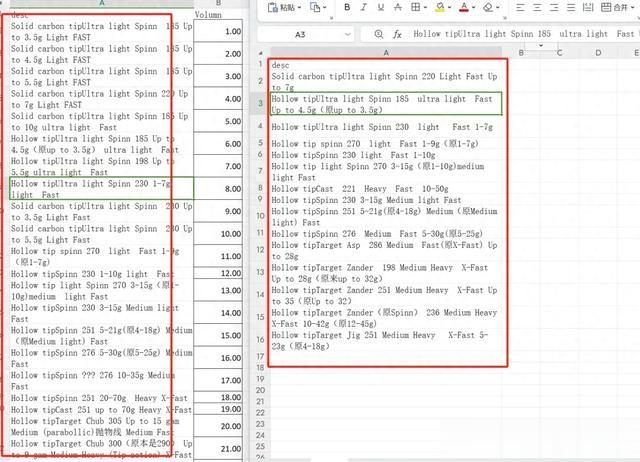
Task: Click cell 'Hollow tipTarget Jig 251 Medium Heavy'
Action: (386, 340)
